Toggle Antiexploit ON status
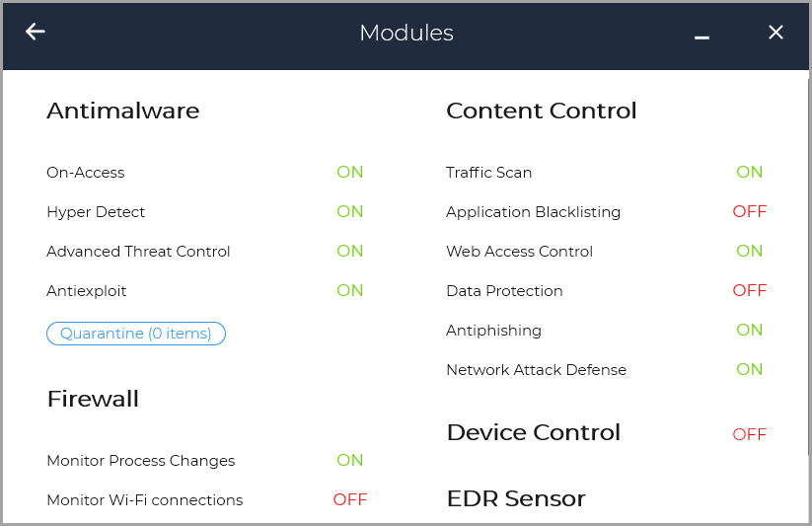The image size is (812, 526). [x=350, y=290]
